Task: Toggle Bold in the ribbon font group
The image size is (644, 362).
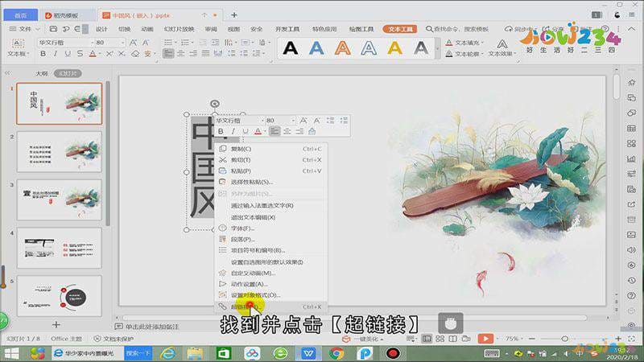Action: tap(43, 54)
